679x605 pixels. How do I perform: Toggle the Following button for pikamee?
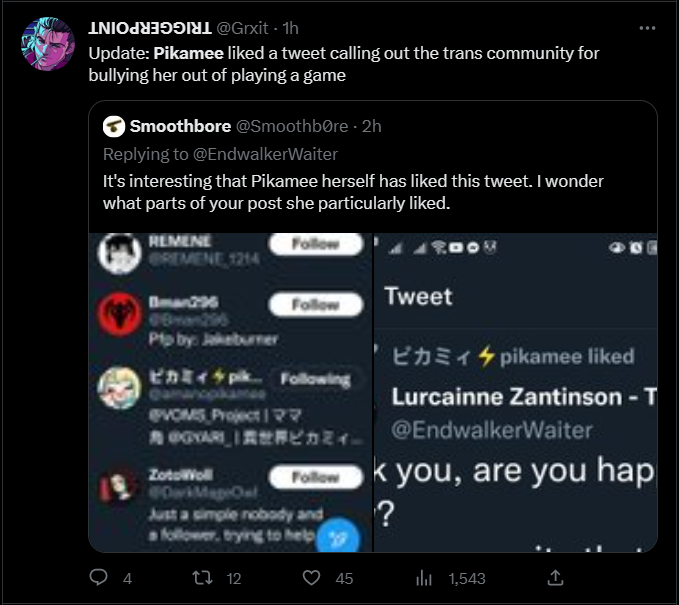[315, 379]
